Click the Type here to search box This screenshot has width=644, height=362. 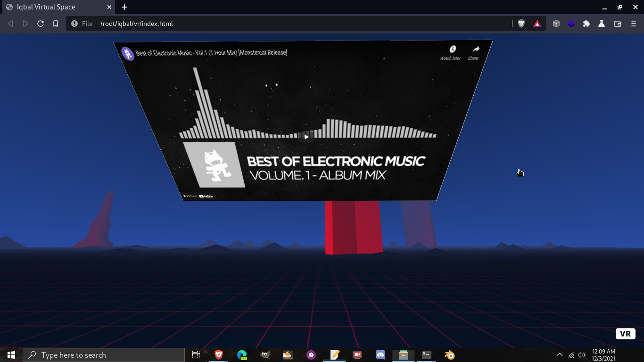tap(104, 355)
